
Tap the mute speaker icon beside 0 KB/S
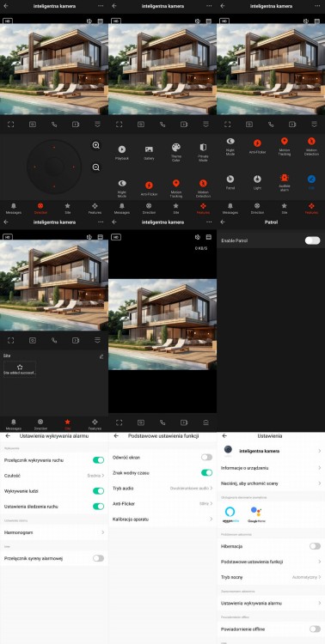pos(197,237)
